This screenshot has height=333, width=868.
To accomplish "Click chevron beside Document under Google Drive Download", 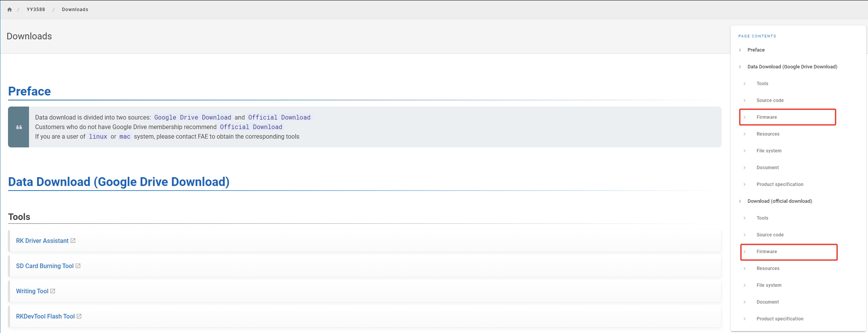I will coord(745,168).
